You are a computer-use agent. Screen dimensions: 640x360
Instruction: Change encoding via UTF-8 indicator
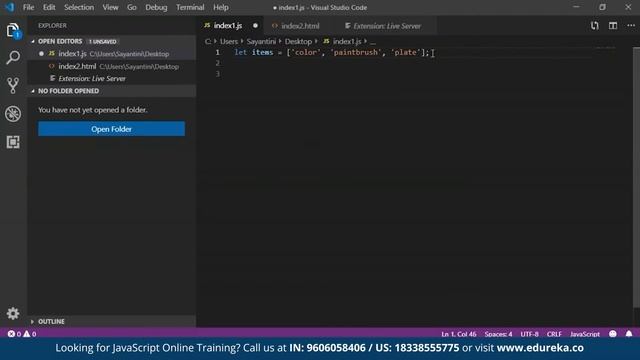point(529,334)
